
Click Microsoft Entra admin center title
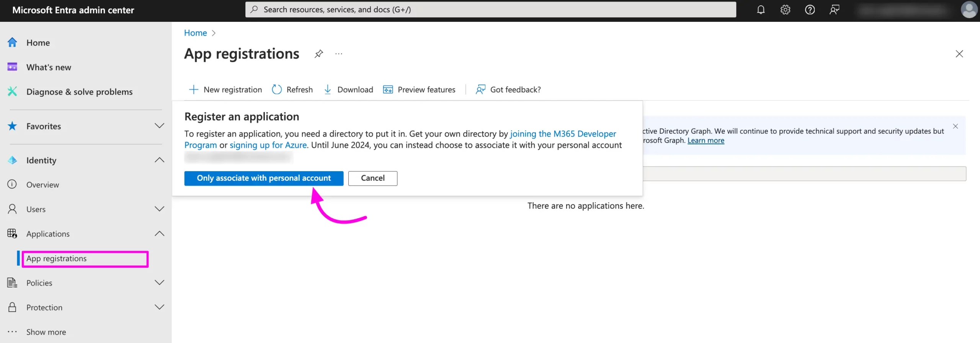[x=73, y=10]
